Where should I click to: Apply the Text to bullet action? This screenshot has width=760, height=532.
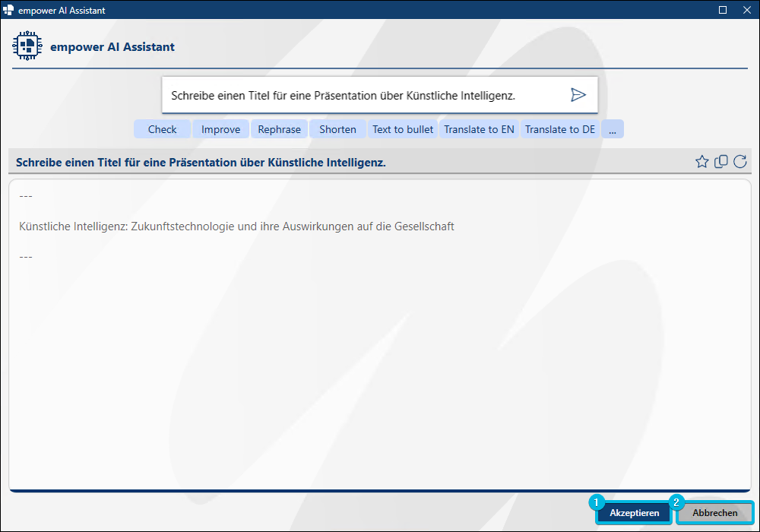point(403,129)
